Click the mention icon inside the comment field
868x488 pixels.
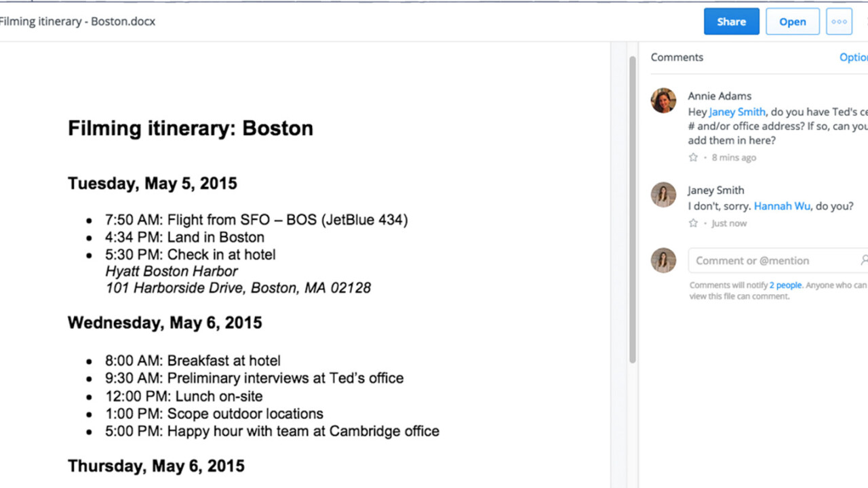point(864,260)
